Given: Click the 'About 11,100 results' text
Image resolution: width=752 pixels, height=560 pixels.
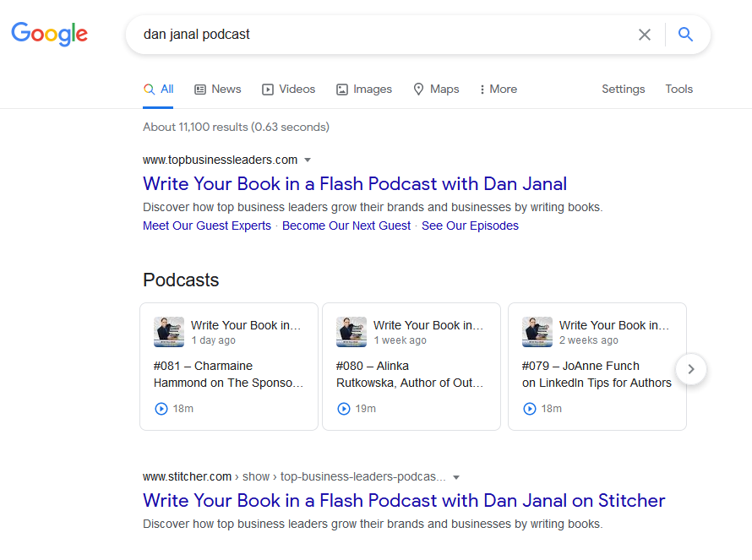Looking at the screenshot, I should [x=236, y=127].
